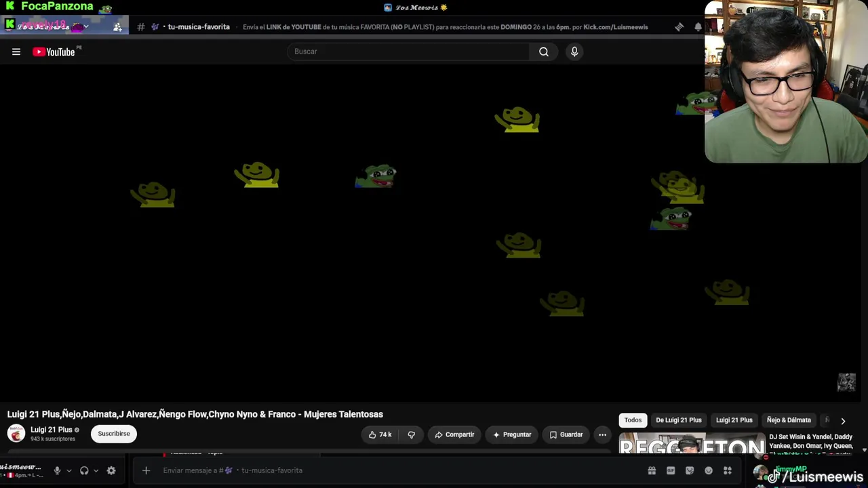Viewport: 868px width, 488px height.
Task: Open the GIF picker in Discord
Action: point(671,470)
